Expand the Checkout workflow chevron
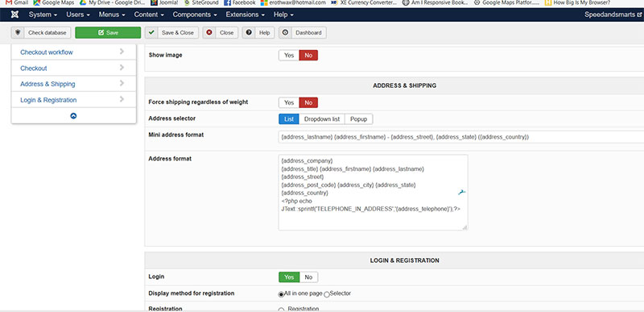The width and height of the screenshot is (644, 312). point(122,52)
